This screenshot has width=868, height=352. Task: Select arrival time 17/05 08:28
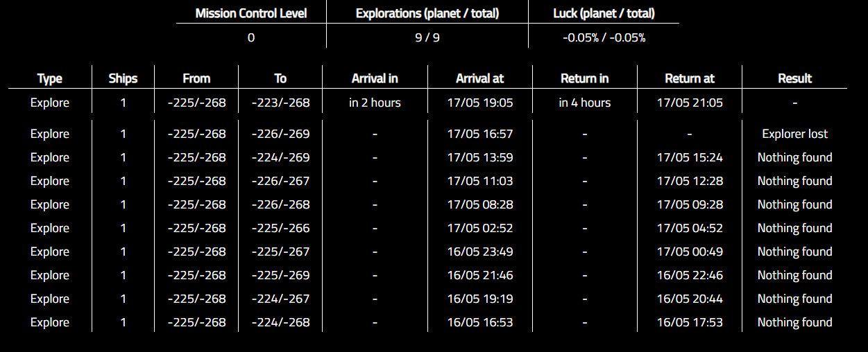pos(480,204)
